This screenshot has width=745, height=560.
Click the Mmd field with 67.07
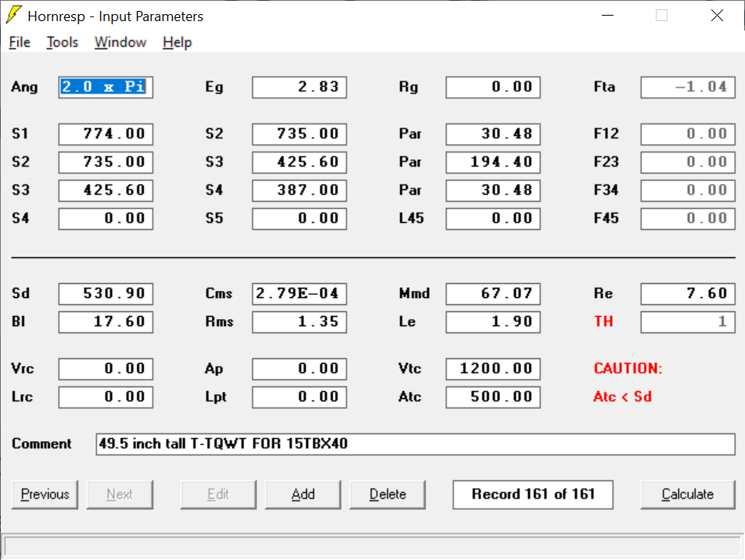tap(493, 293)
